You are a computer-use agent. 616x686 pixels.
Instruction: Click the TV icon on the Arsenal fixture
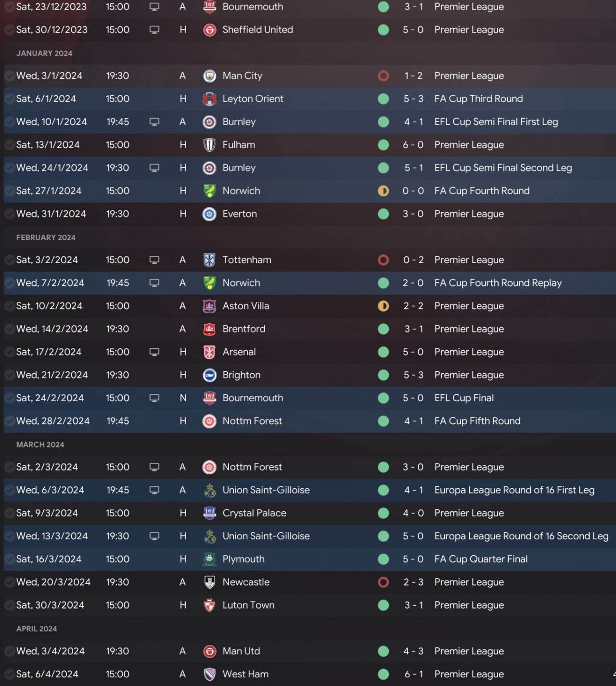(x=154, y=352)
